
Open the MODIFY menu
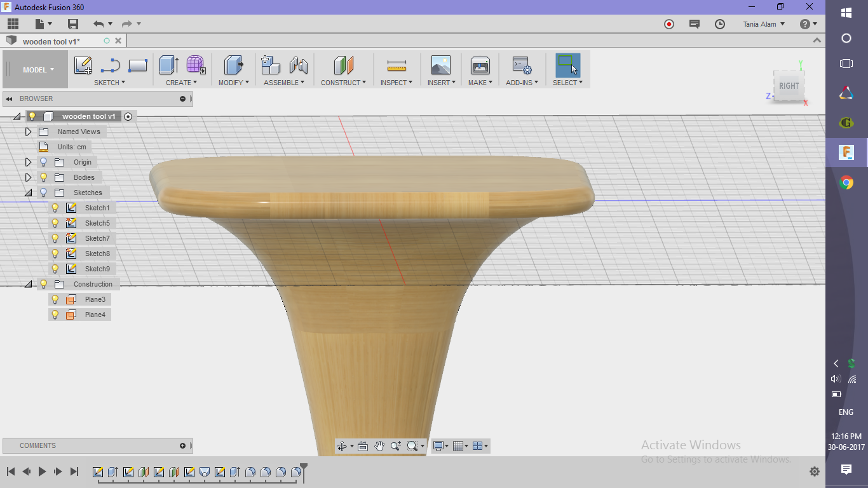(x=234, y=83)
